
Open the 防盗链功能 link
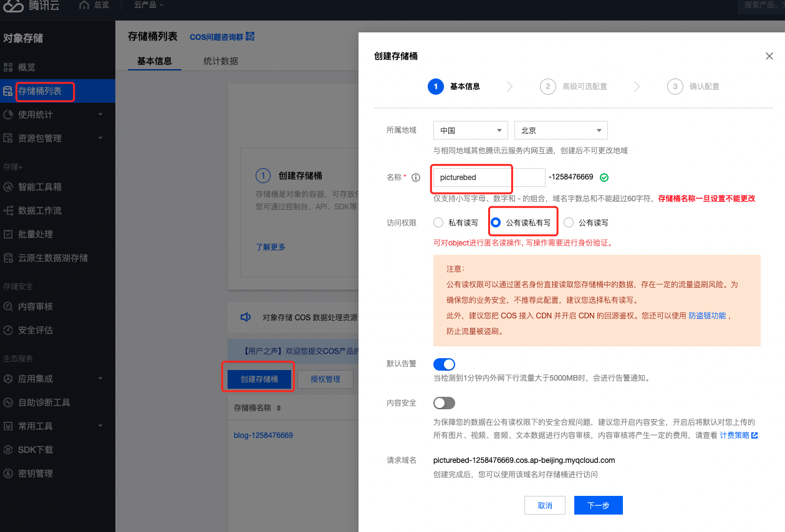[707, 316]
